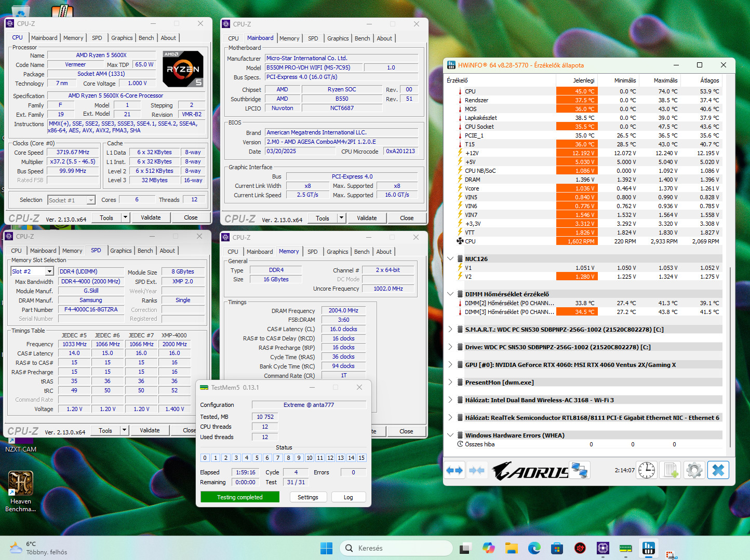
Task: Open the weather widget on taskbar
Action: [38, 548]
